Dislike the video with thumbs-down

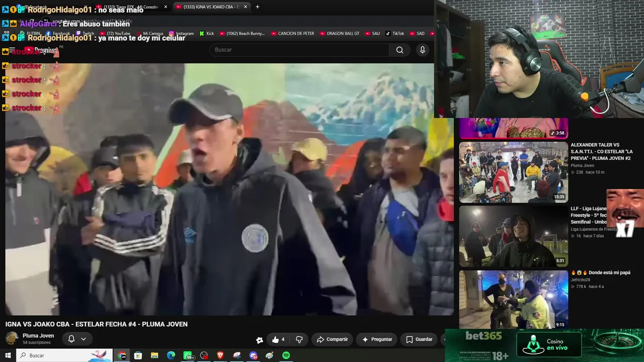pyautogui.click(x=299, y=339)
